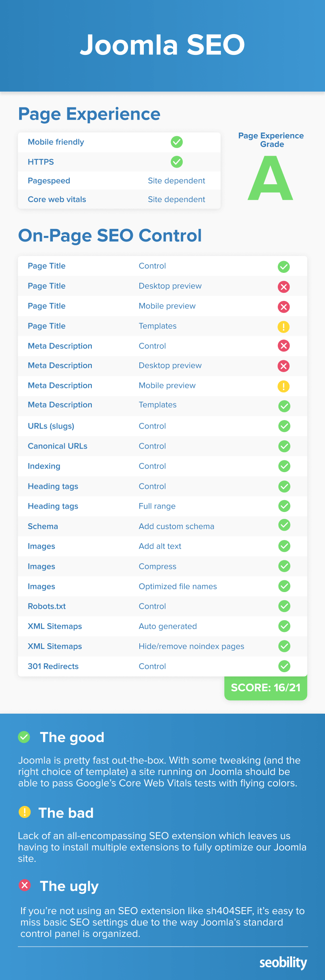The image size is (325, 980).
Task: Click the red cross for Page Title Desktop preview
Action: click(x=284, y=287)
